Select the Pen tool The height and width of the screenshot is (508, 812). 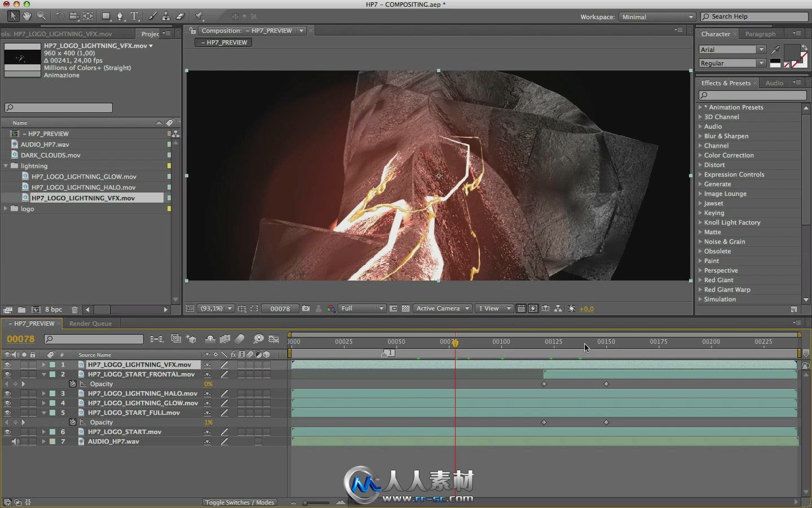coord(120,16)
